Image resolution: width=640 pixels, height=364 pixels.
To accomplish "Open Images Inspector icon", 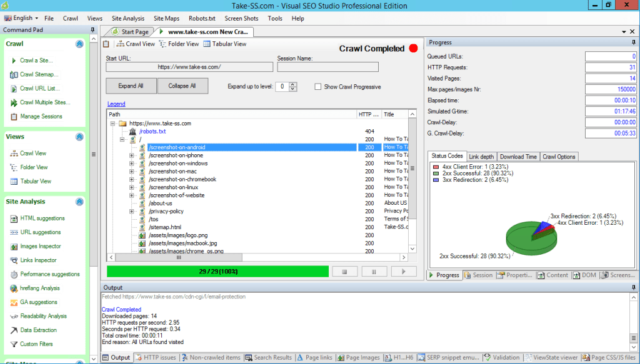I will click(x=14, y=247).
